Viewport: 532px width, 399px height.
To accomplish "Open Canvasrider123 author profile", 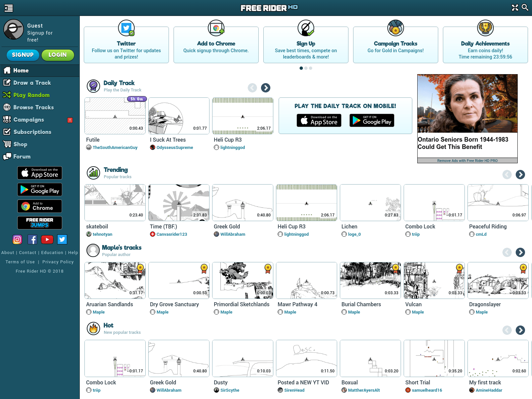I will coord(172,234).
